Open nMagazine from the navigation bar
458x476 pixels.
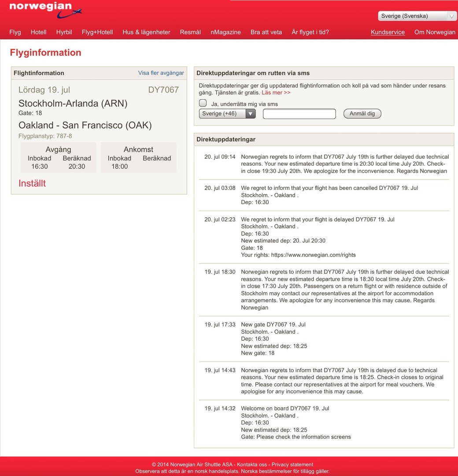[x=225, y=32]
